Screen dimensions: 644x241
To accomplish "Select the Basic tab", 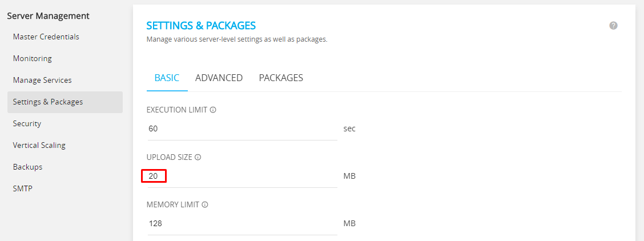I will pyautogui.click(x=167, y=78).
